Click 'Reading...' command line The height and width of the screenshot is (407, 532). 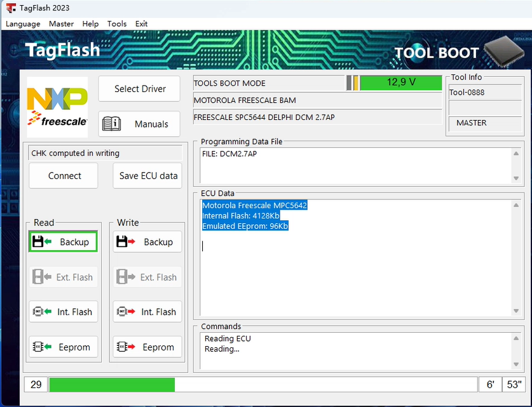(x=222, y=349)
